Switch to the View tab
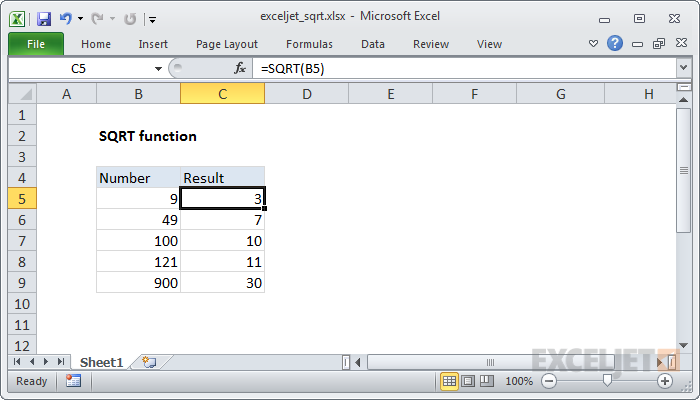 pyautogui.click(x=489, y=44)
